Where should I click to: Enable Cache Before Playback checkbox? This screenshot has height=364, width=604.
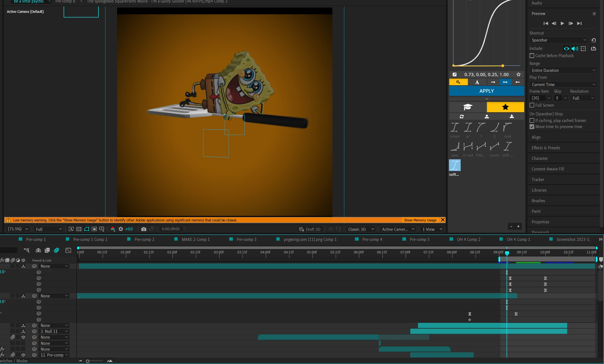pyautogui.click(x=532, y=56)
